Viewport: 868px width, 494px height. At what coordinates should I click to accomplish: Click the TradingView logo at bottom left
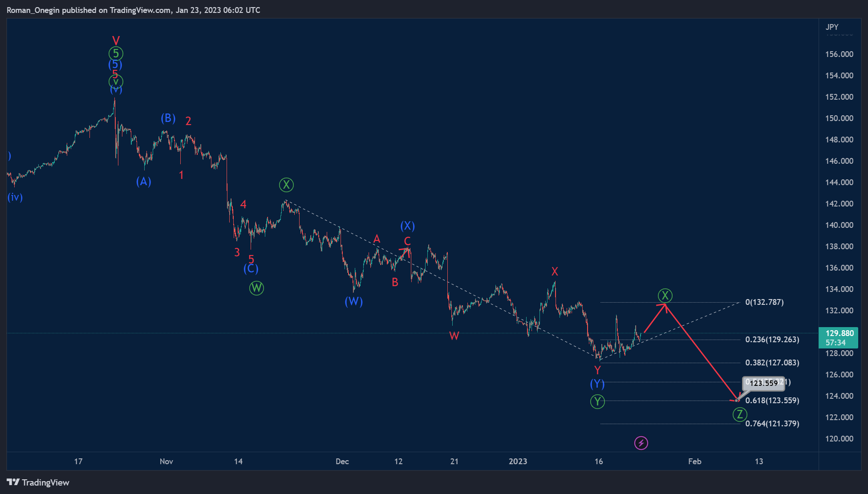(38, 482)
